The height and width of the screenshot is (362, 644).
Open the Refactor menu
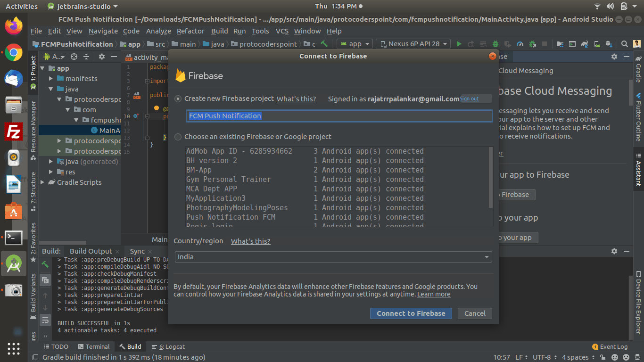190,31
